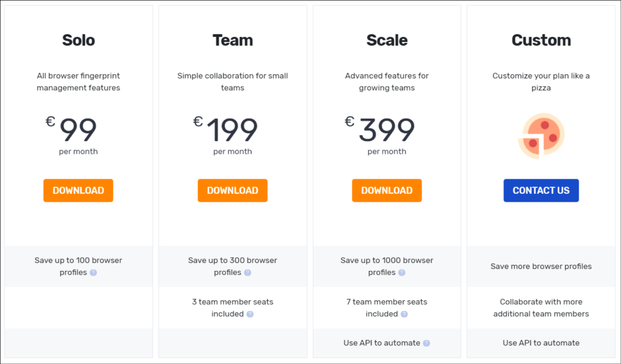Viewport: 621px width, 364px height.
Task: Select the Custom plan heading
Action: click(x=541, y=41)
